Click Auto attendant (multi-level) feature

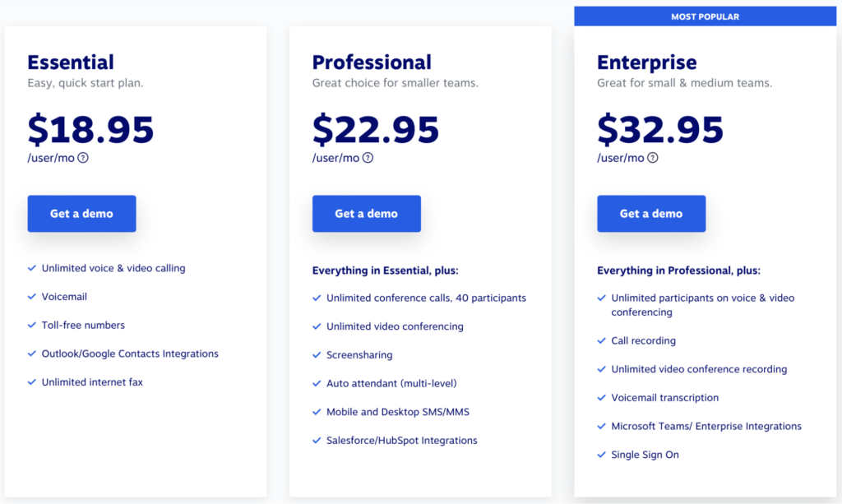tap(391, 384)
